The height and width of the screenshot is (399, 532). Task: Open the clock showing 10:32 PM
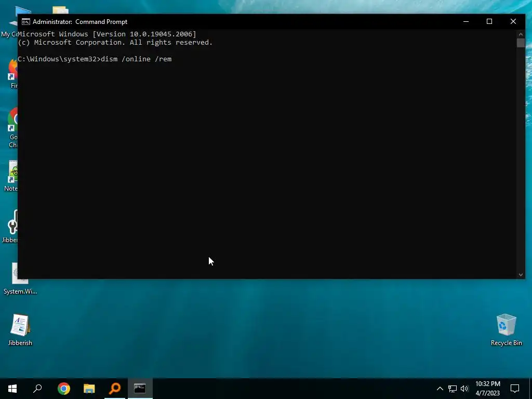pyautogui.click(x=487, y=389)
